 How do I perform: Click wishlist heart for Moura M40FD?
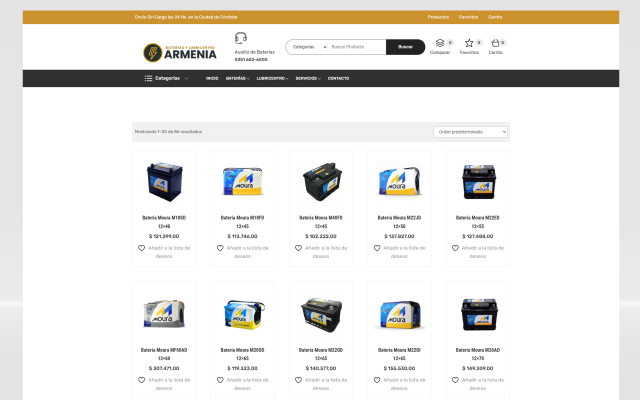pos(298,248)
